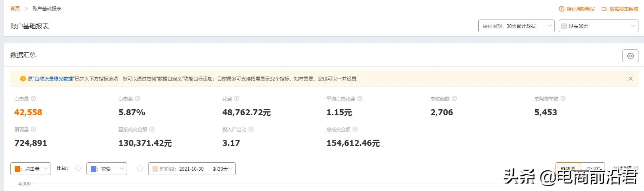Select the 点击量 metric card value 42,558
The image size is (644, 191).
(28, 112)
